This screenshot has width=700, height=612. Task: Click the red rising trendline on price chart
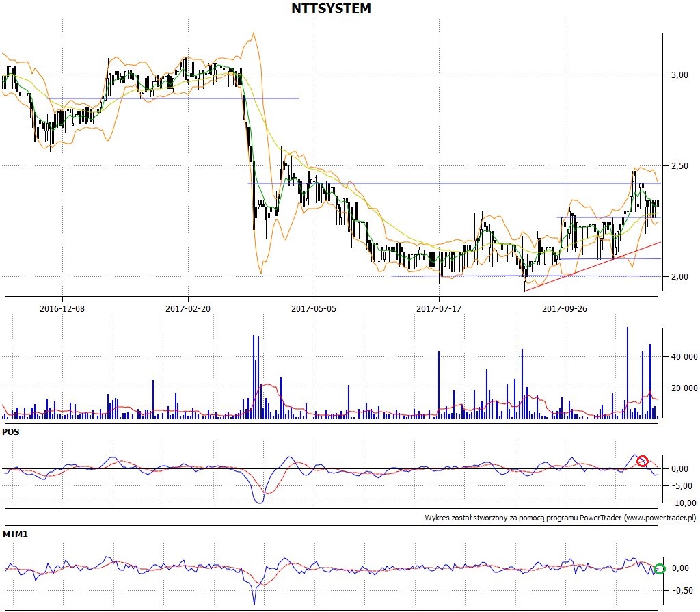(x=593, y=267)
